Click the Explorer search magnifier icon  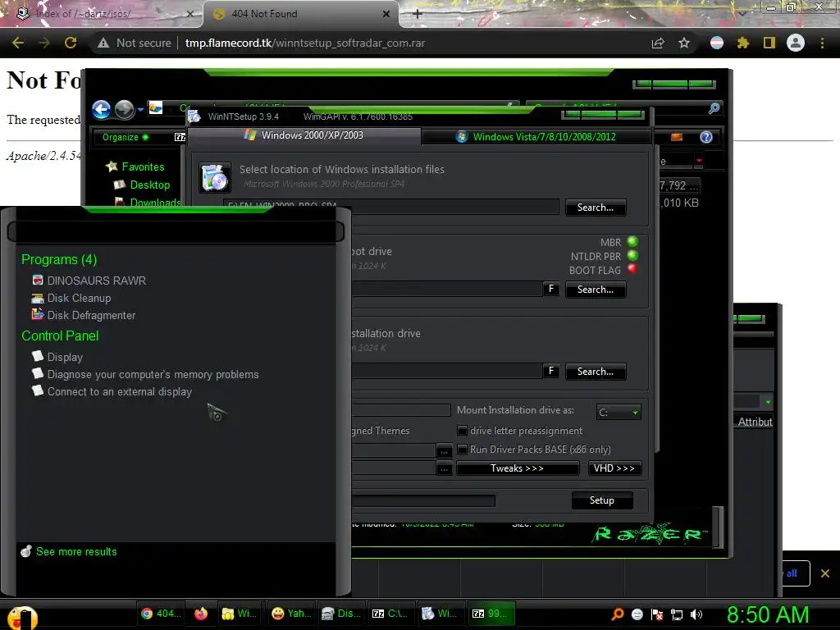[714, 109]
